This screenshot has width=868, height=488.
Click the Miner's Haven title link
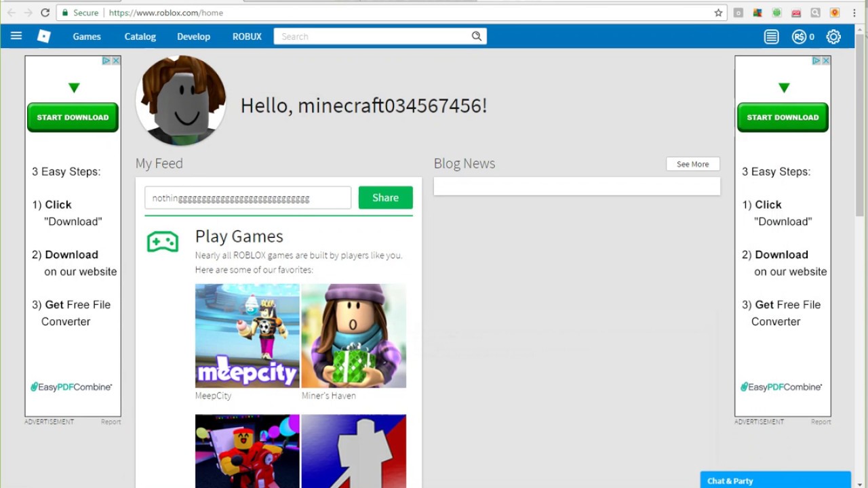point(328,396)
